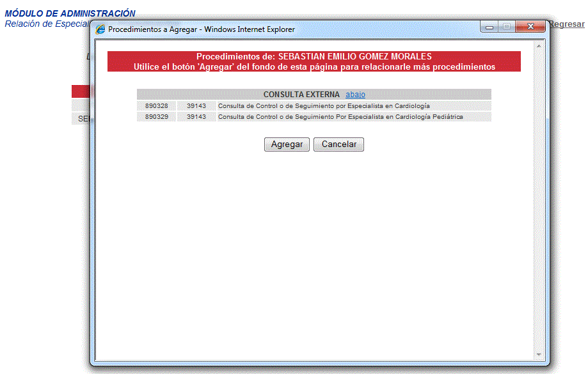Click the MÓDULO DE ADMINISTRACIÓN heading

pos(70,13)
